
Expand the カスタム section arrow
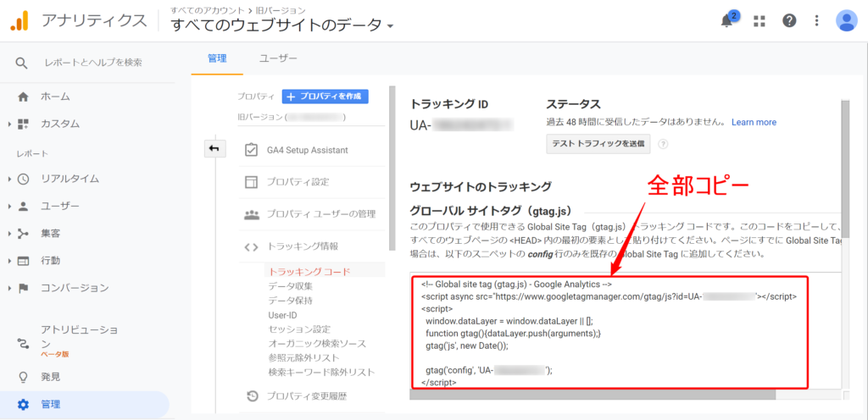9,124
